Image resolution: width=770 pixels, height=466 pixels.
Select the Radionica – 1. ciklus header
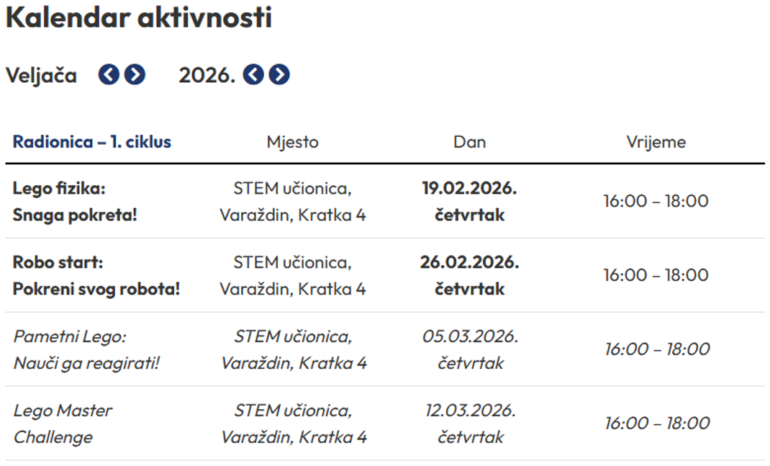click(x=92, y=142)
